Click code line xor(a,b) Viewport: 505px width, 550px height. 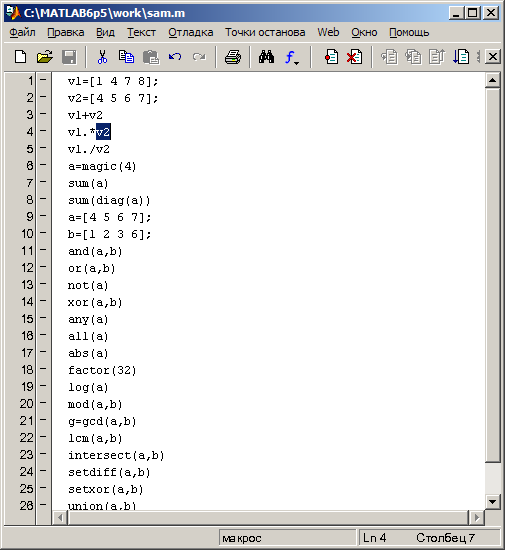[95, 302]
